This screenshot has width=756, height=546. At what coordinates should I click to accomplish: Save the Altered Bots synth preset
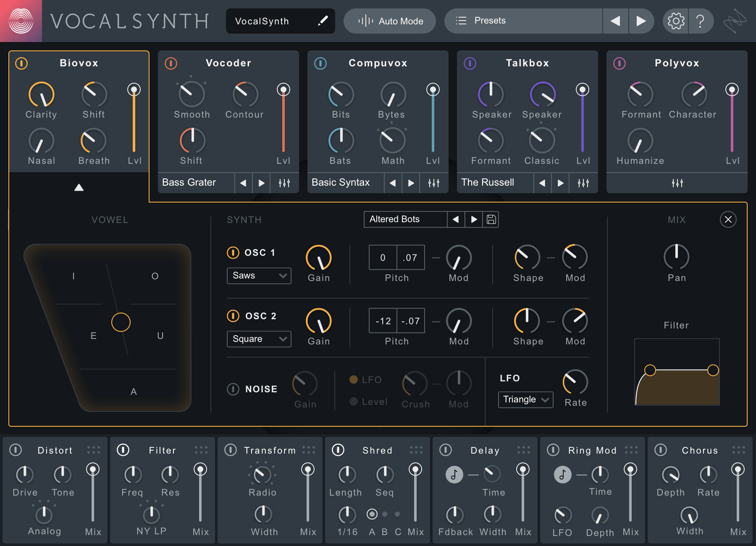pos(491,219)
